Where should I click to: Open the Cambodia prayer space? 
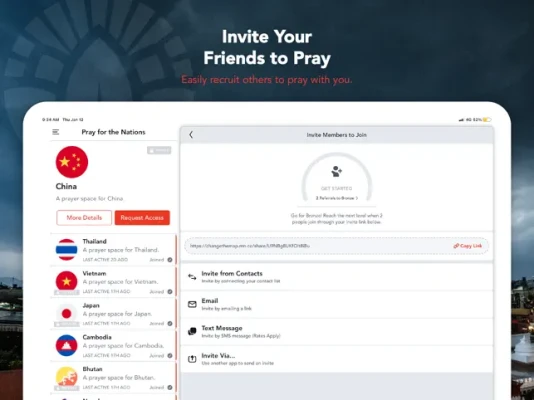click(113, 346)
